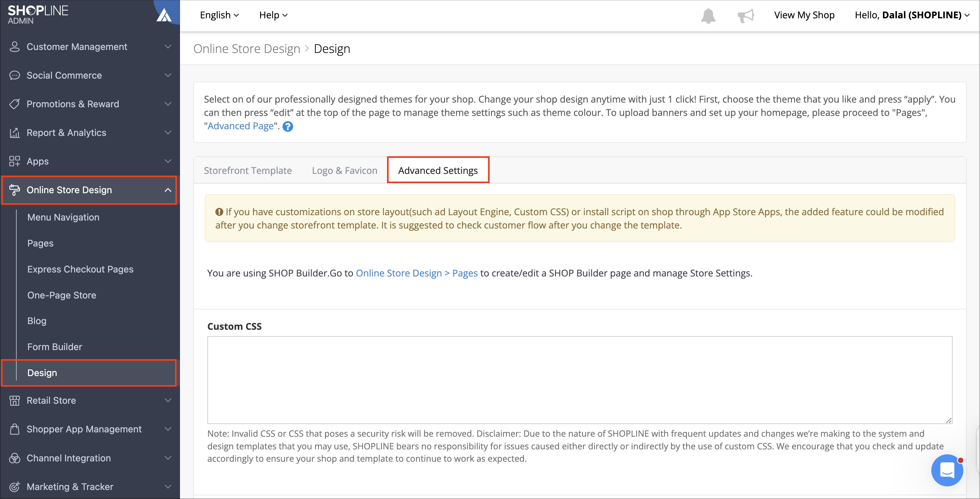Click the Online Store Design breadcrumb
Screen dimensions: 980x499
[x=247, y=49]
